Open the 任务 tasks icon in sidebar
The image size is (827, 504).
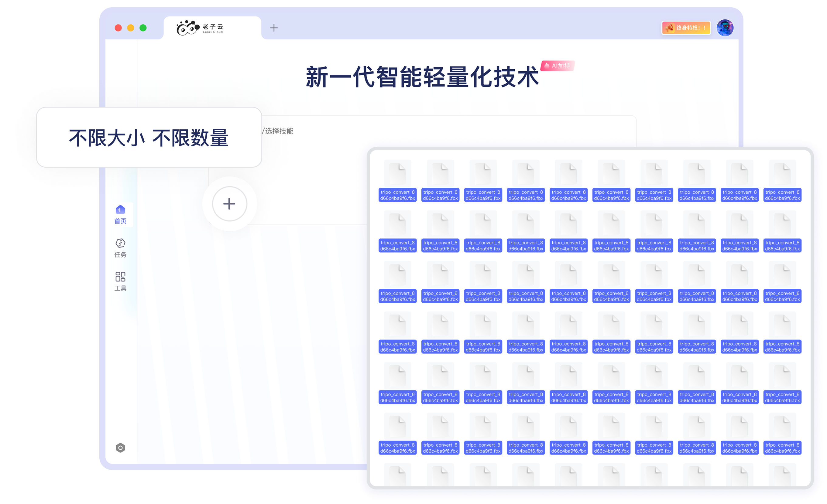click(120, 243)
